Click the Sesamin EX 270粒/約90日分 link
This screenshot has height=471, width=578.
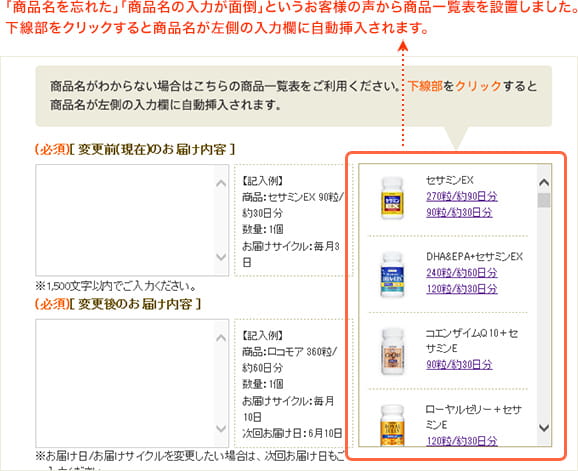[462, 196]
